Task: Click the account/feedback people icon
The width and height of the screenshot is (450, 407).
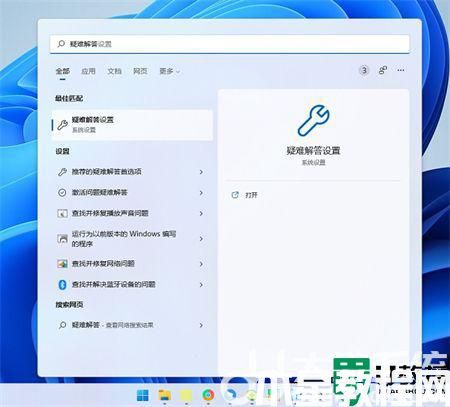Action: point(383,70)
